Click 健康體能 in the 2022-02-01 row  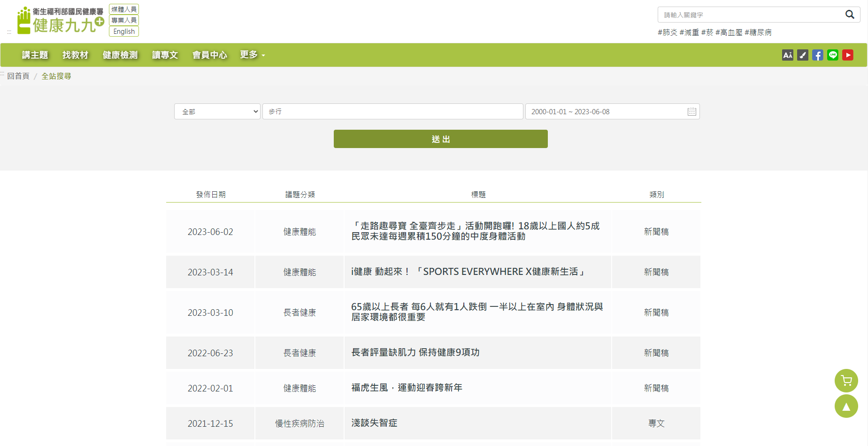pyautogui.click(x=300, y=388)
